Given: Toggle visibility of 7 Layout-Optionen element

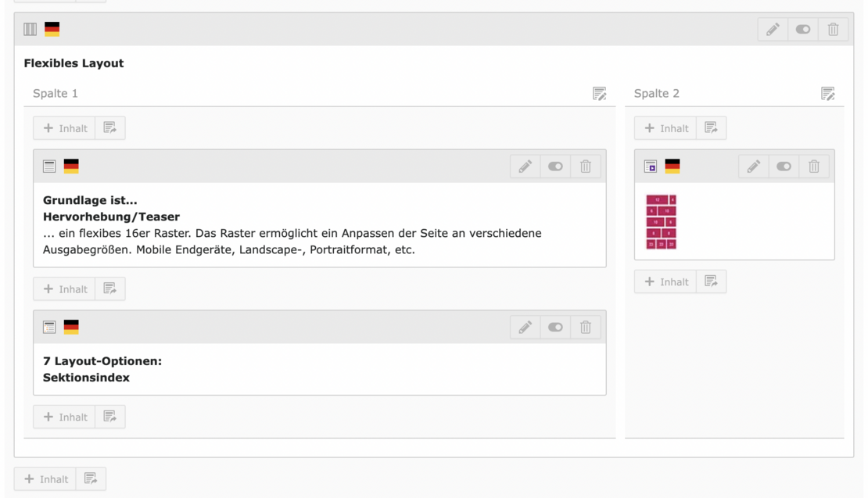Looking at the screenshot, I should tap(555, 328).
